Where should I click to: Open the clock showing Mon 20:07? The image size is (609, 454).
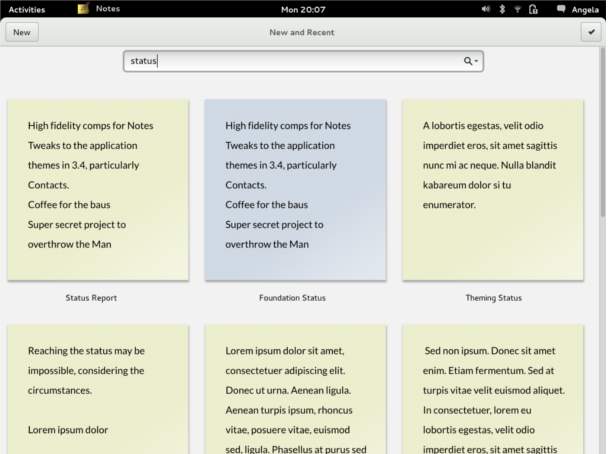click(303, 9)
